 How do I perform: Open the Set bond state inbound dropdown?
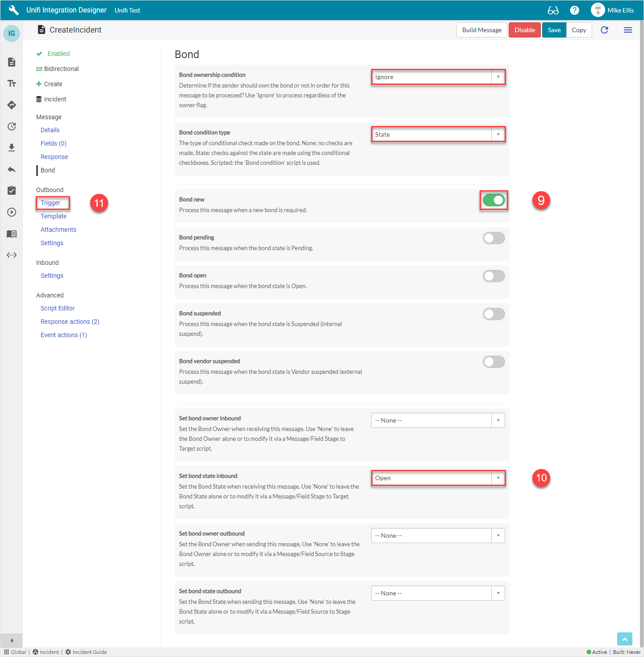click(x=438, y=478)
